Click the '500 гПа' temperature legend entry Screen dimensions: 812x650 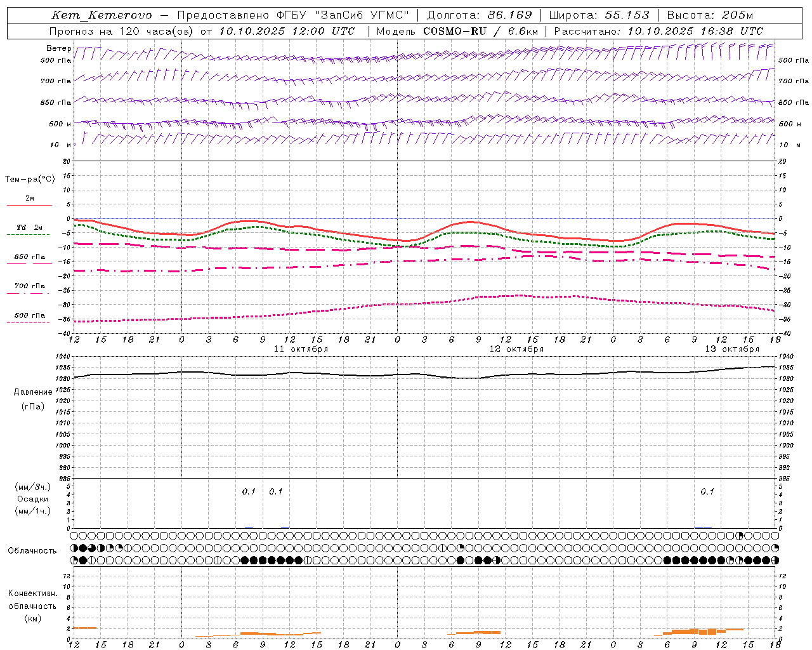tap(30, 315)
